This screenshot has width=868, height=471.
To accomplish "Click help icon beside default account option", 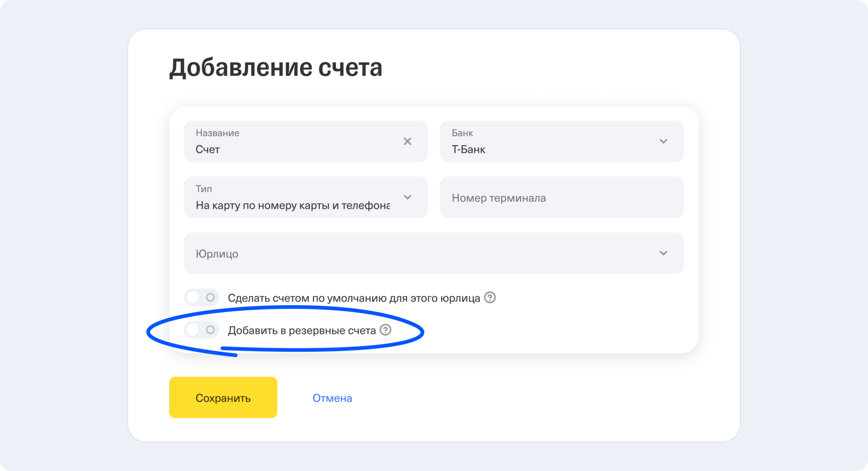I will click(x=490, y=298).
